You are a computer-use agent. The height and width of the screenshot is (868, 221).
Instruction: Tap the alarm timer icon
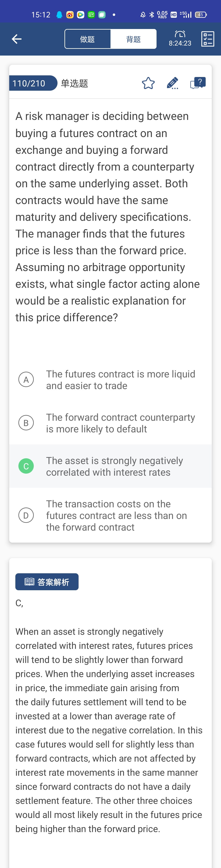pos(180,34)
